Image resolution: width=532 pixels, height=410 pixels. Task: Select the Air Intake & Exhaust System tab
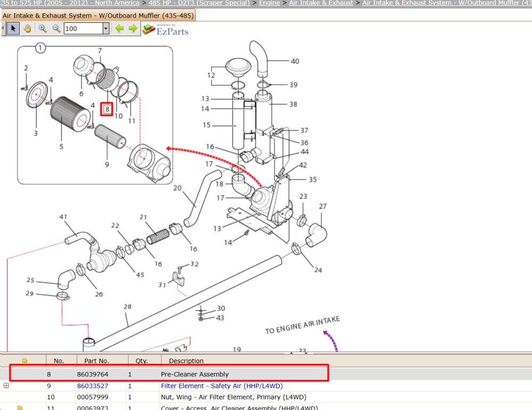[x=98, y=15]
